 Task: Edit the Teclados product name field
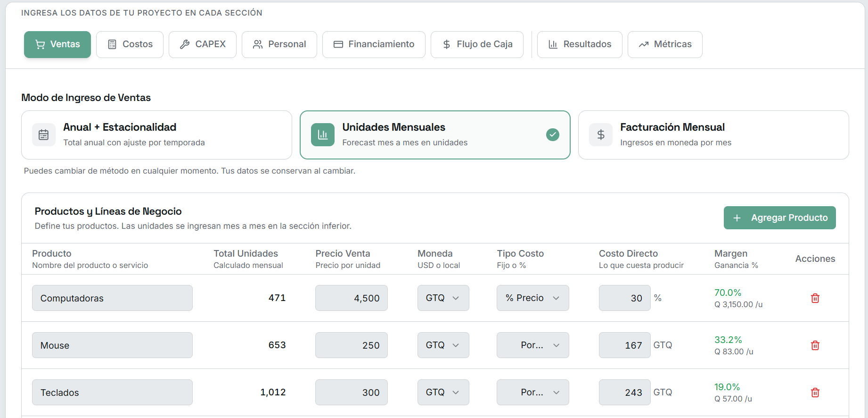(x=112, y=393)
